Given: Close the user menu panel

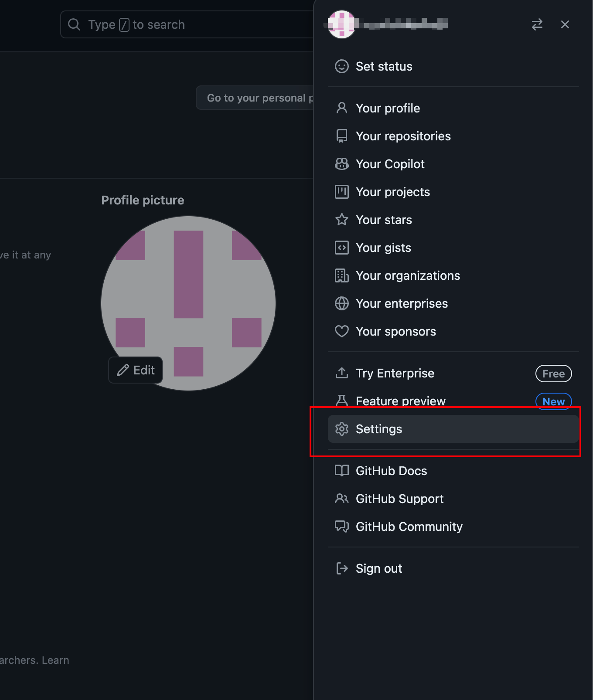Looking at the screenshot, I should [x=565, y=24].
